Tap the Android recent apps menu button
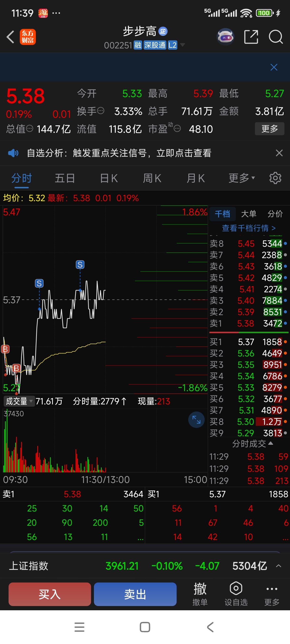Screen dimensions: 290x644 (80, 627)
